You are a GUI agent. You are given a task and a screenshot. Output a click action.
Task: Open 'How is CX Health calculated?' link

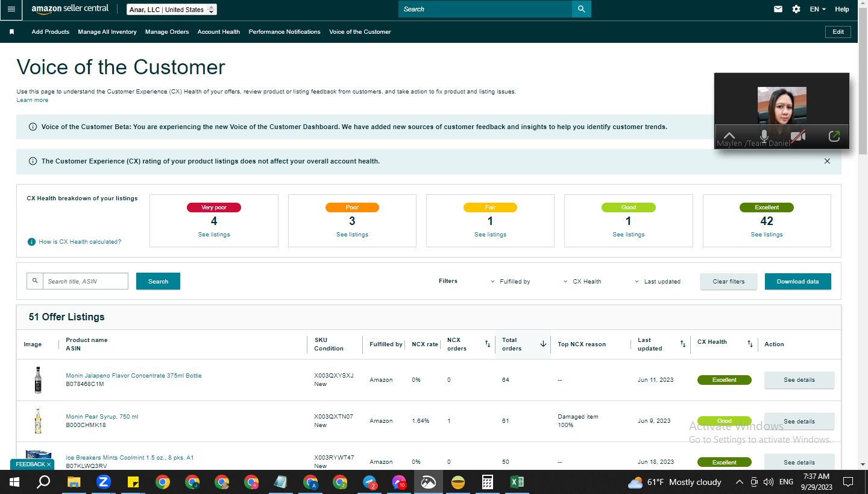pyautogui.click(x=80, y=242)
